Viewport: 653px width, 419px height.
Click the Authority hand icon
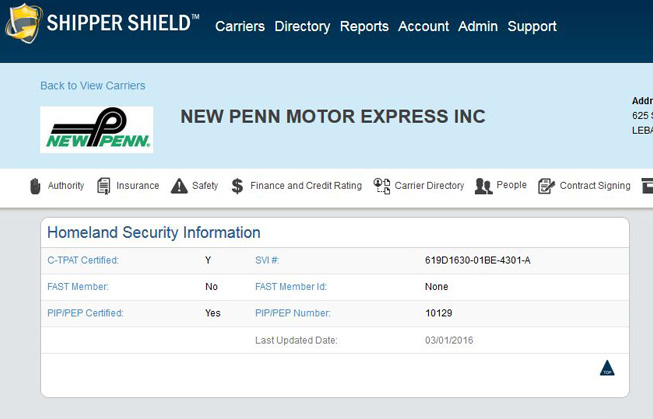pyautogui.click(x=36, y=186)
